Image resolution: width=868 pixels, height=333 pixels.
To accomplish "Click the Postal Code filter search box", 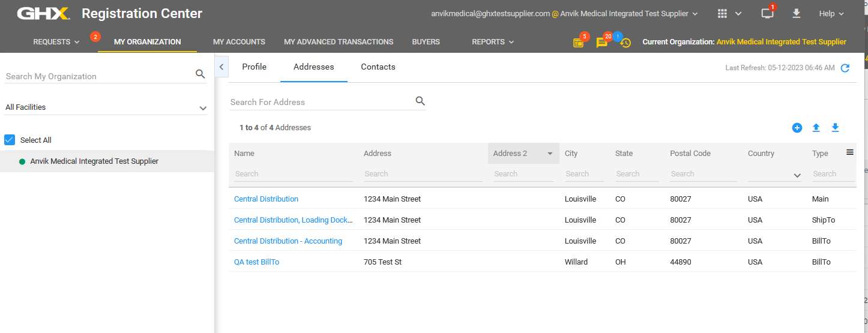I will pos(704,174).
